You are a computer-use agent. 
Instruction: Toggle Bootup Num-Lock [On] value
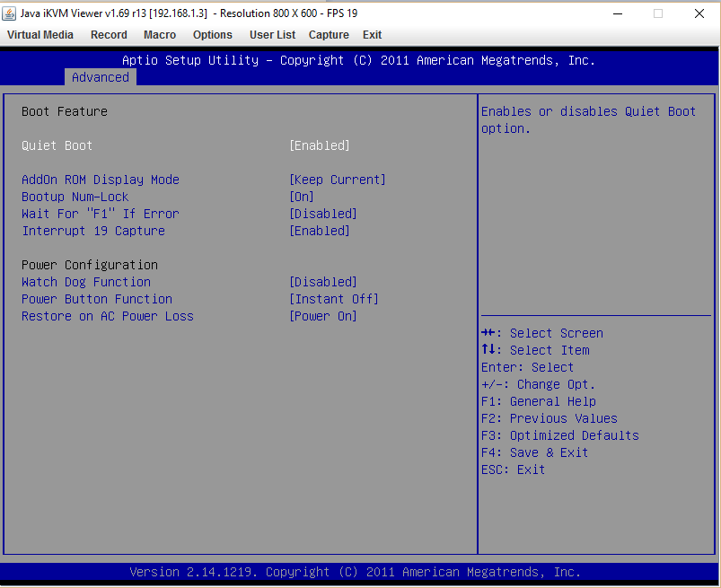[x=302, y=197]
